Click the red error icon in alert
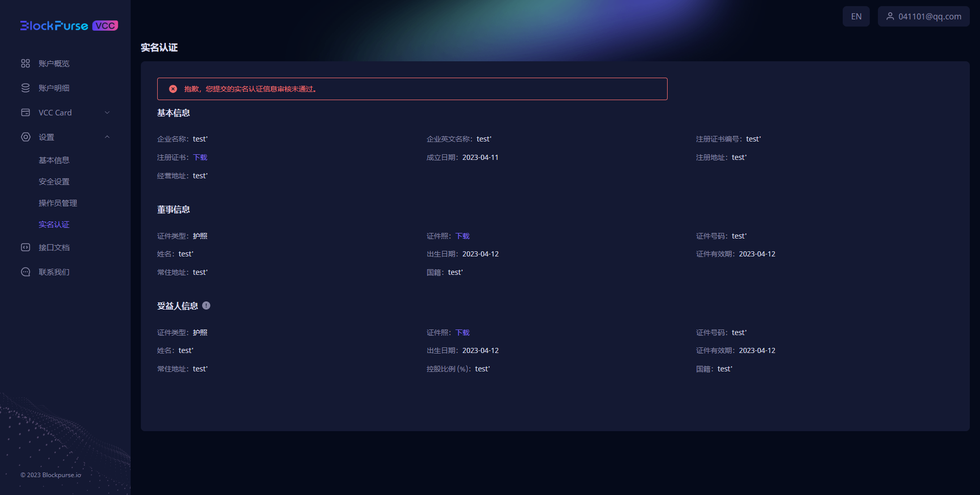Image resolution: width=980 pixels, height=495 pixels. point(173,89)
